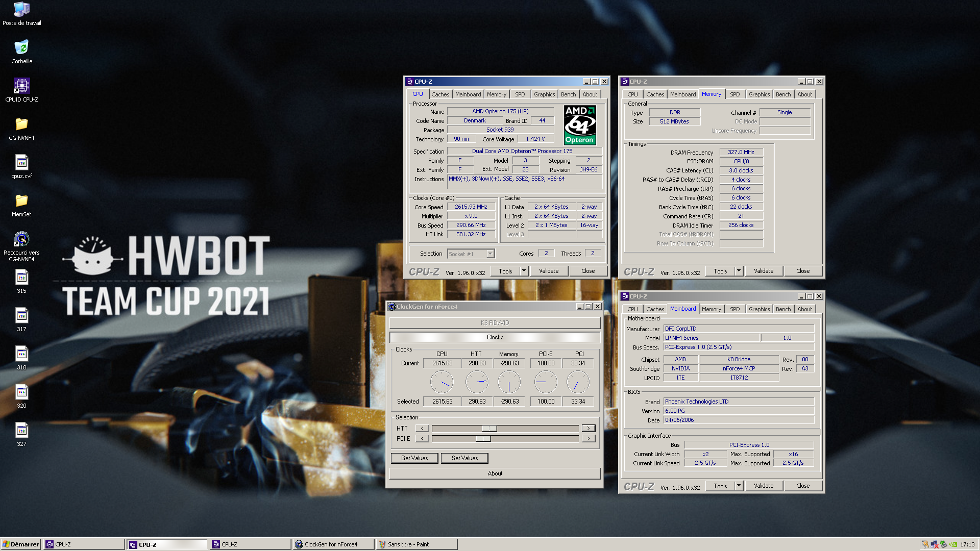The image size is (980, 551).
Task: Click CPU-Z Memory window title bar icon
Action: [624, 82]
